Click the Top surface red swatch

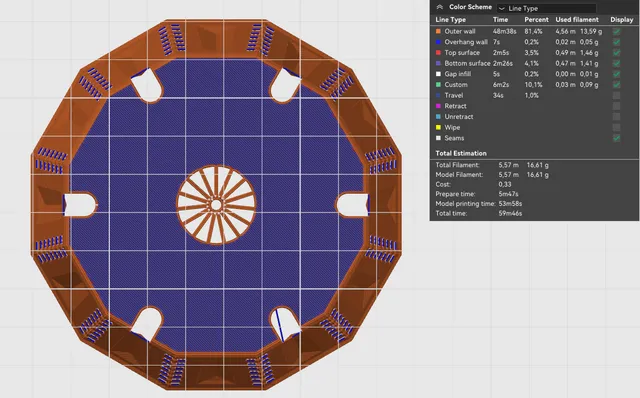click(438, 52)
